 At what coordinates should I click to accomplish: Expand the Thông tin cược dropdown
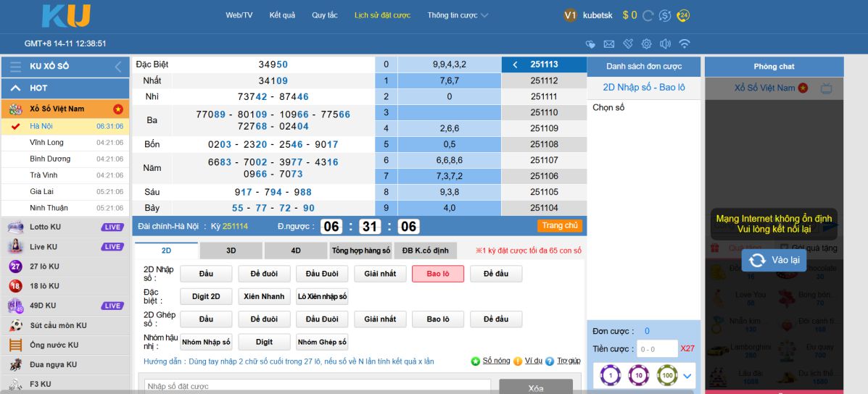(458, 15)
